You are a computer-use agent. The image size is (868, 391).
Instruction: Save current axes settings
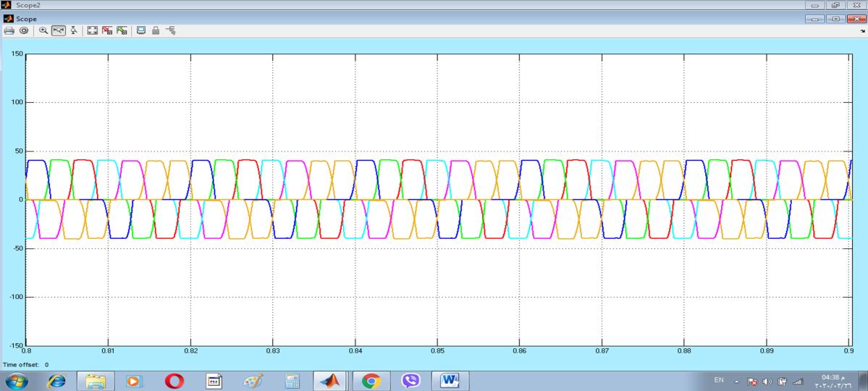click(107, 31)
